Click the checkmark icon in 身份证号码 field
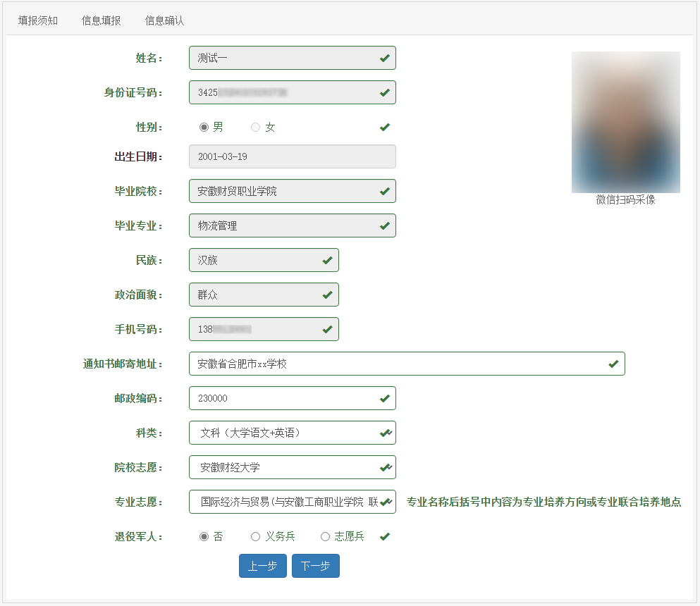The image size is (700, 606). pos(384,92)
